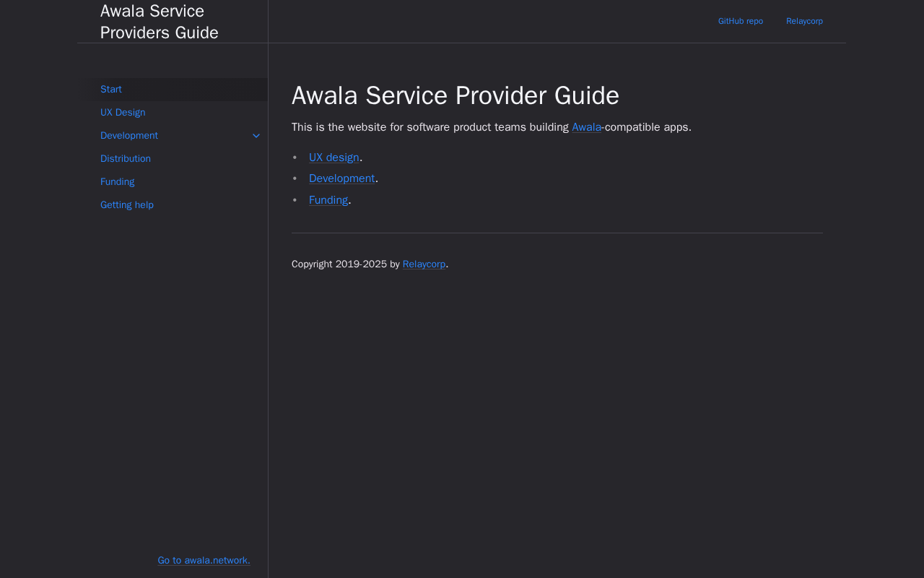Click Relaycorp link in copyright footer
This screenshot has width=924, height=578.
coord(424,264)
